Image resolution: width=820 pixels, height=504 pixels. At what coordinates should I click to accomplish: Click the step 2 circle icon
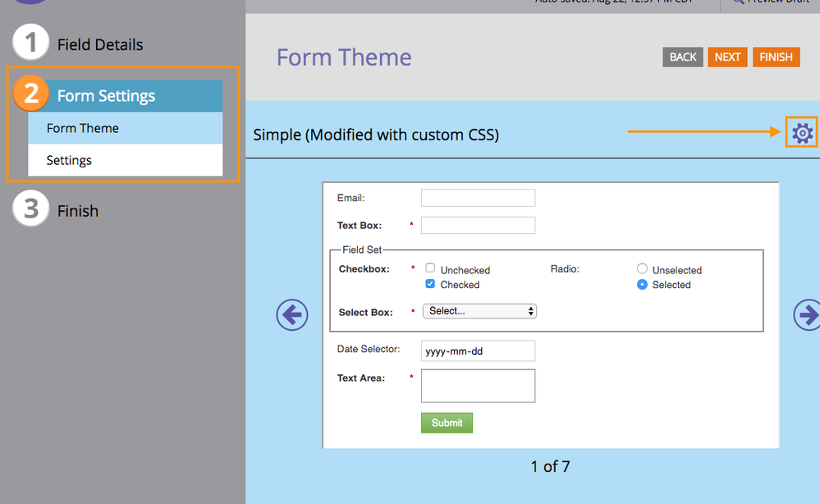(x=31, y=95)
